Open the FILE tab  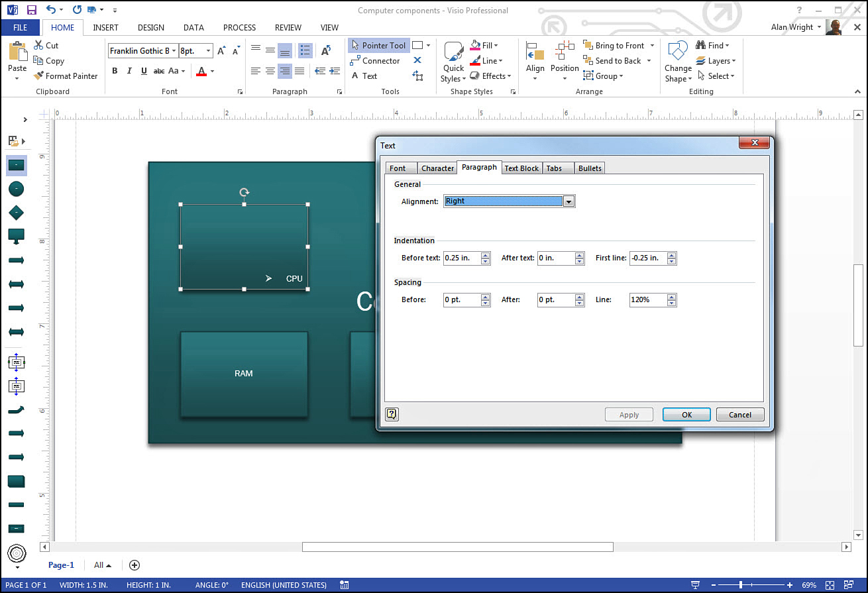click(21, 28)
